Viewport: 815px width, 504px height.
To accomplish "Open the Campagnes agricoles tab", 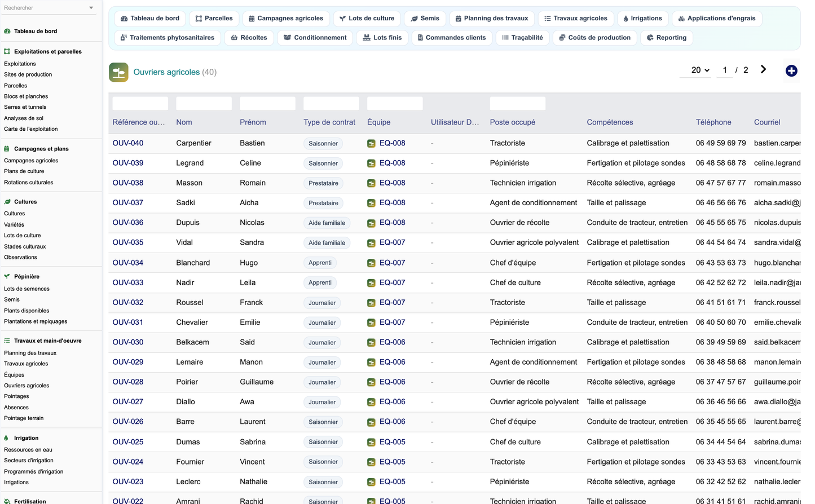I will point(286,19).
